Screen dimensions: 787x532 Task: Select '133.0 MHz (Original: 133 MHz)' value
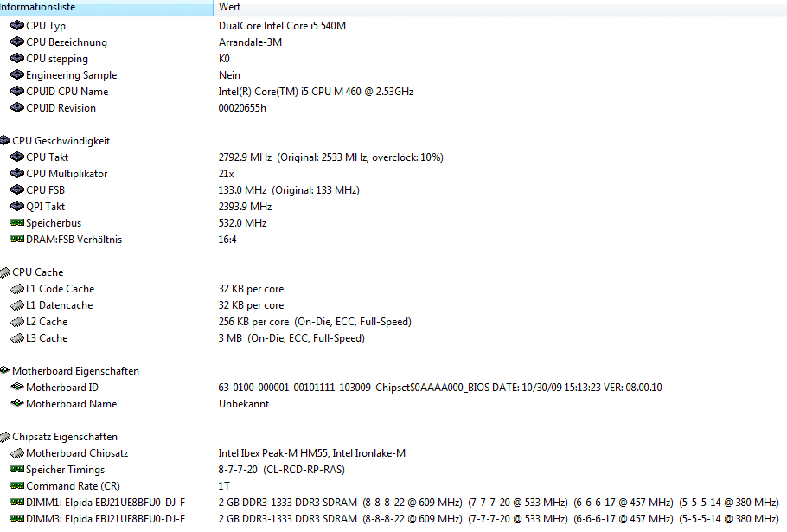[x=289, y=190]
